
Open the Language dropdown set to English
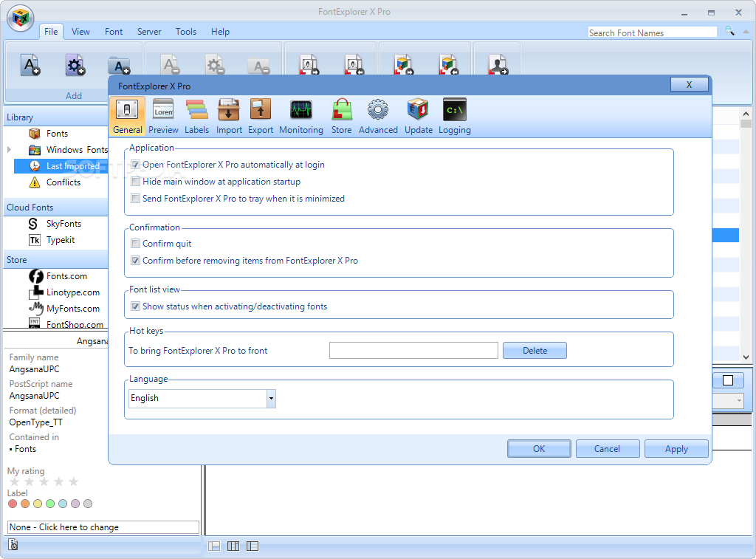202,399
